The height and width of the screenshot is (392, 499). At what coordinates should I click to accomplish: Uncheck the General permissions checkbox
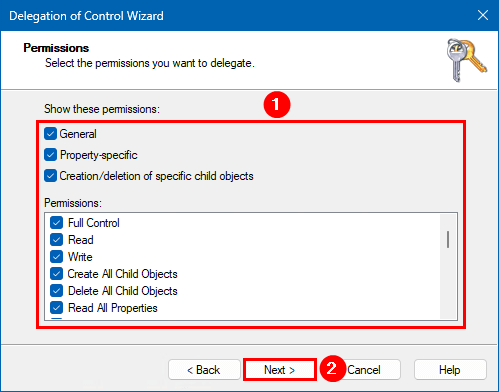[x=50, y=134]
